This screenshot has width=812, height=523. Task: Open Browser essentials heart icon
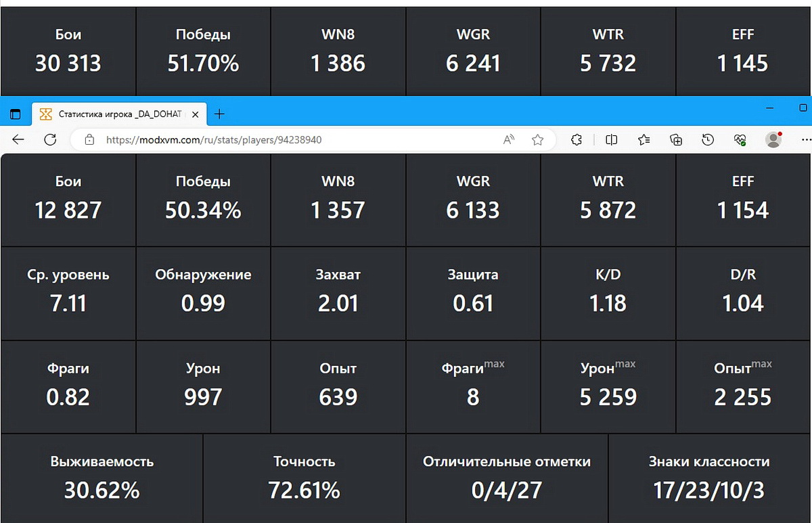tap(740, 140)
